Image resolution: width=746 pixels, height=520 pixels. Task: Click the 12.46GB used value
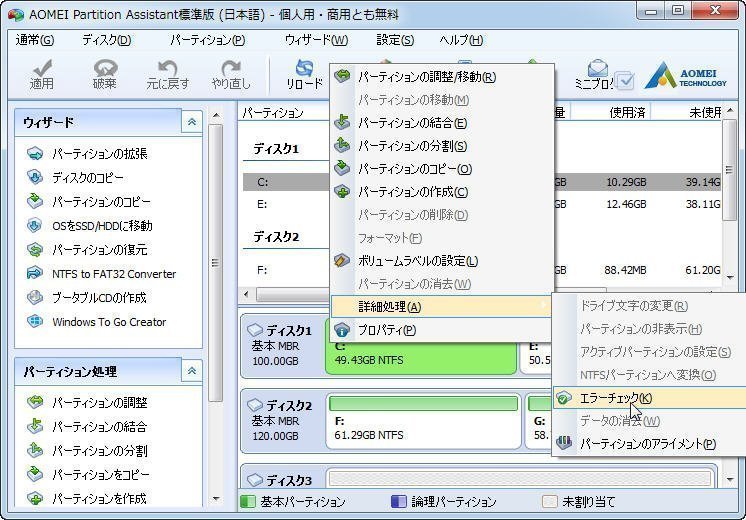pos(626,204)
